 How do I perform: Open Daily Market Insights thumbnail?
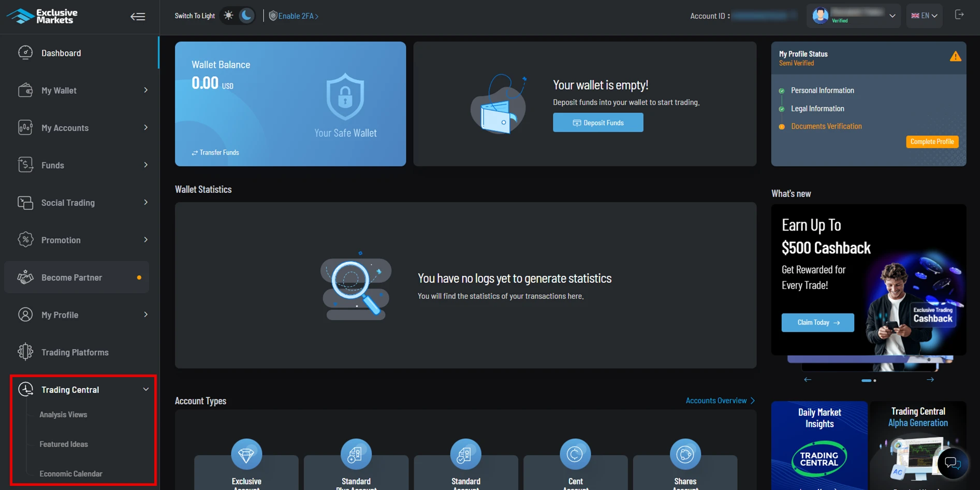[x=819, y=445]
